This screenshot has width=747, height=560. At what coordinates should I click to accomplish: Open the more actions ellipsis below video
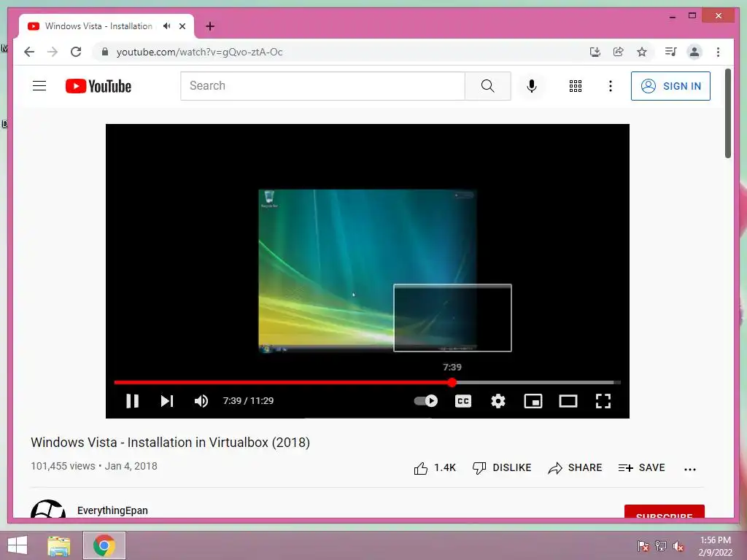coord(690,469)
